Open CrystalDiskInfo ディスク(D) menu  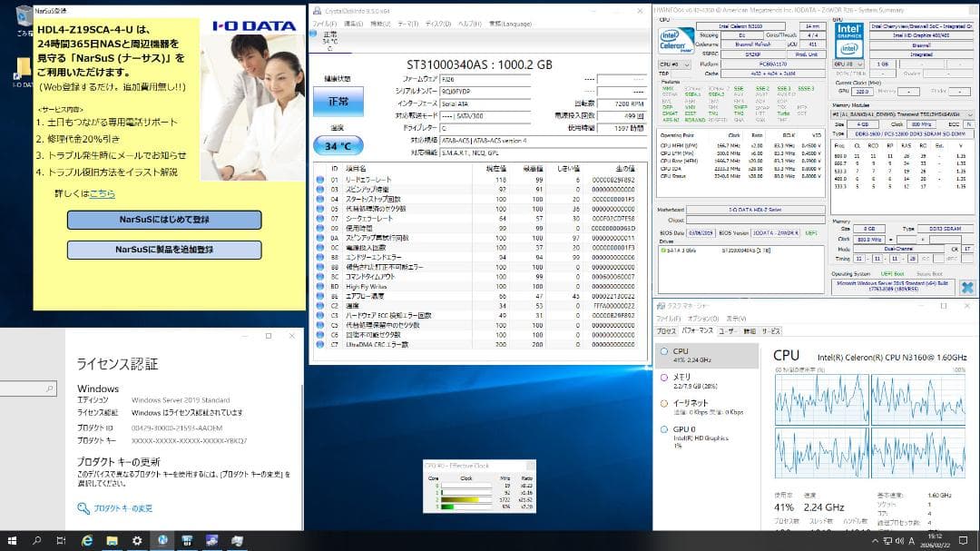coord(438,24)
